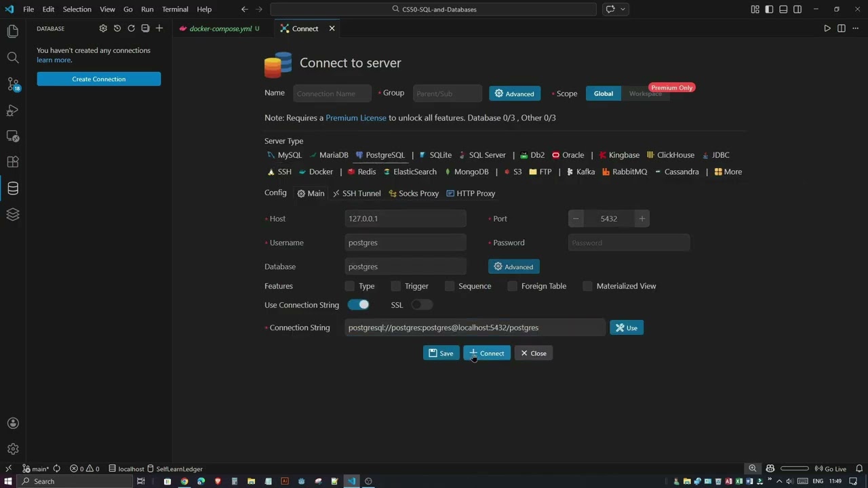Click zoom magnifier icon in status bar
868x488 pixels.
tap(752, 468)
